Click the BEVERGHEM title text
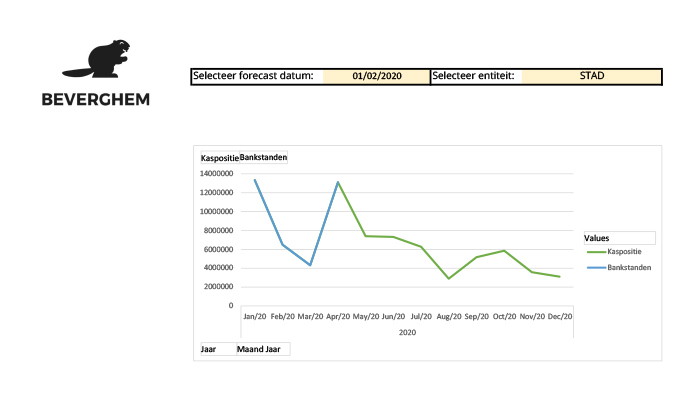 pos(96,100)
